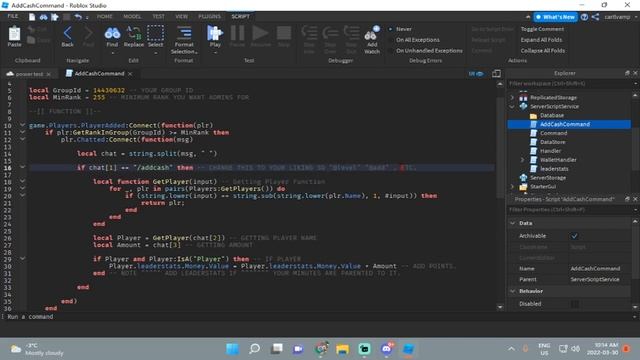This screenshot has height=360, width=640.
Task: Switch to the VIEW ribbon tab
Action: click(x=181, y=16)
